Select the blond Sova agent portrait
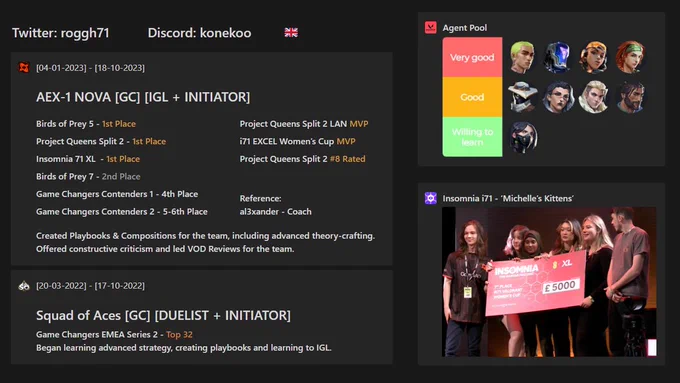Screen dimensions: 680x383 coord(594,97)
